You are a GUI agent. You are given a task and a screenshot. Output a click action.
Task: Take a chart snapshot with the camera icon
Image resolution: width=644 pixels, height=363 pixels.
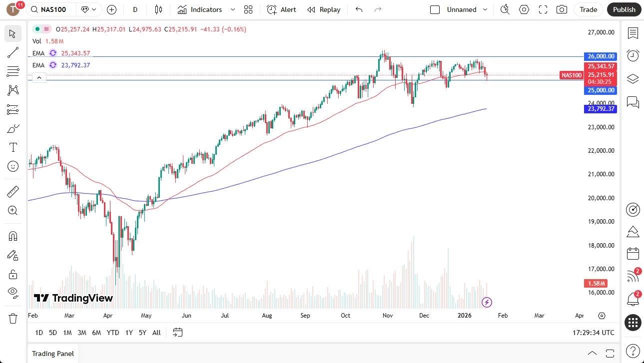coord(562,9)
